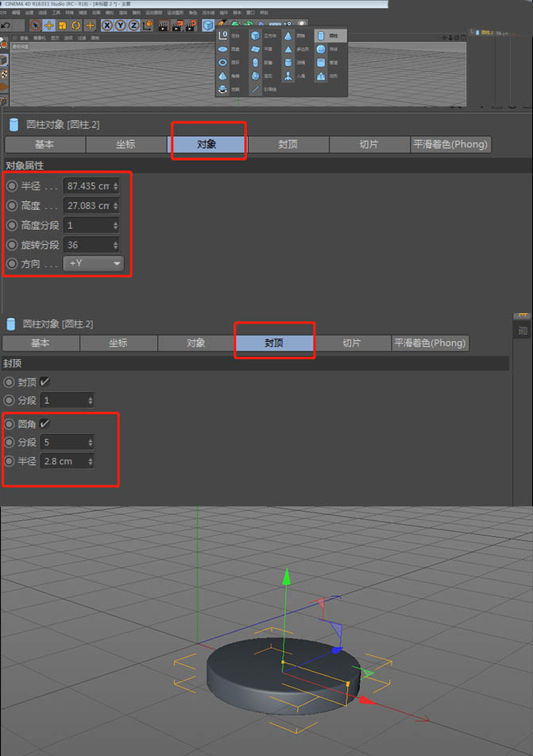The image size is (533, 756).
Task: Click stepper arrows of fillet 分段 5 field
Action: (90, 443)
